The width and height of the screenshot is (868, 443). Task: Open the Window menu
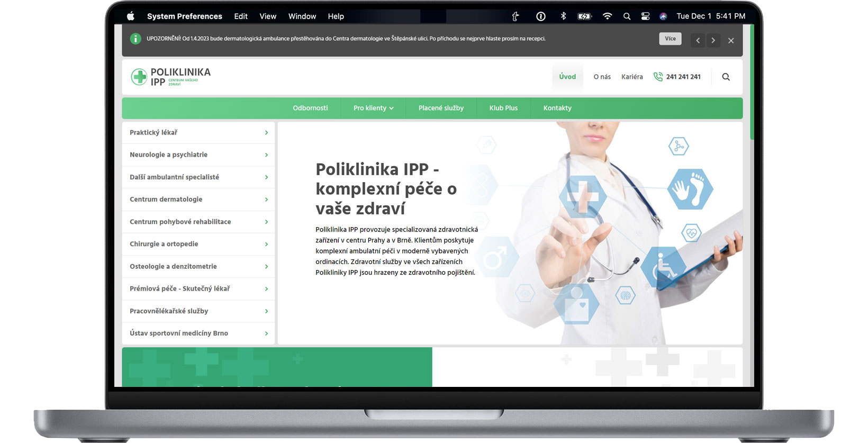point(302,16)
